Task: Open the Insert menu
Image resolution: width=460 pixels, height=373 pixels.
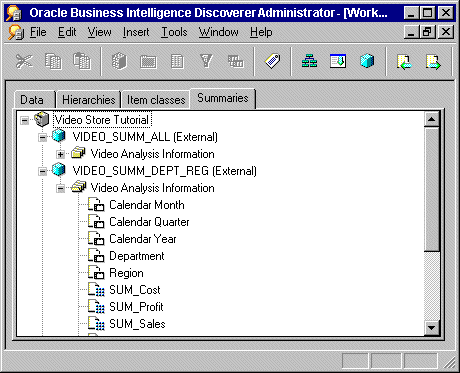Action: point(136,32)
